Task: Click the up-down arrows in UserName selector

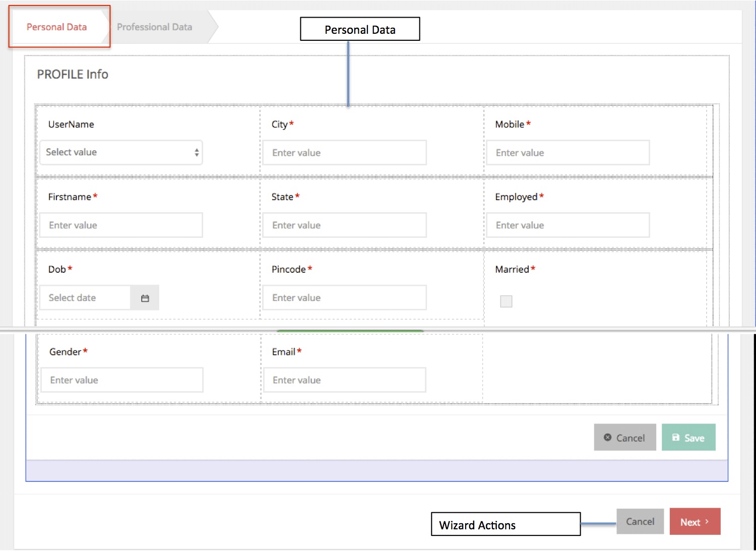Action: pos(196,152)
